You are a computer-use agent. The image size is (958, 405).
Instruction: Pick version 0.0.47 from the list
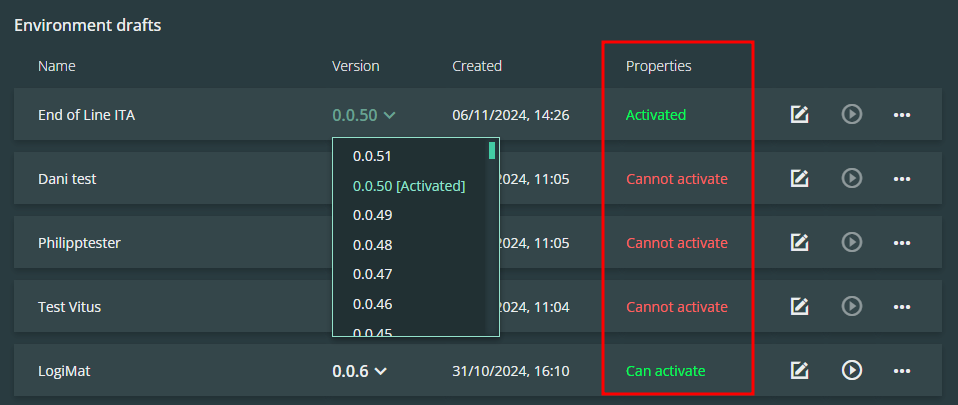[x=372, y=274]
